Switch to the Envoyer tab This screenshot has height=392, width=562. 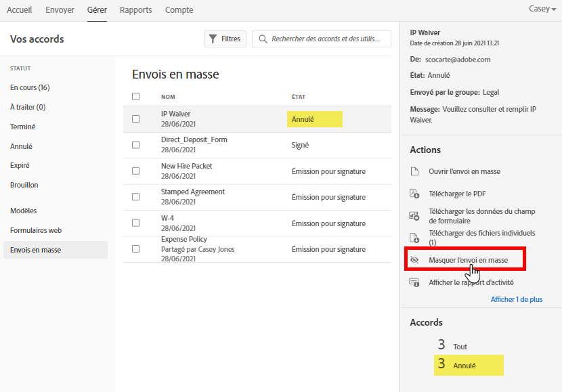[60, 10]
